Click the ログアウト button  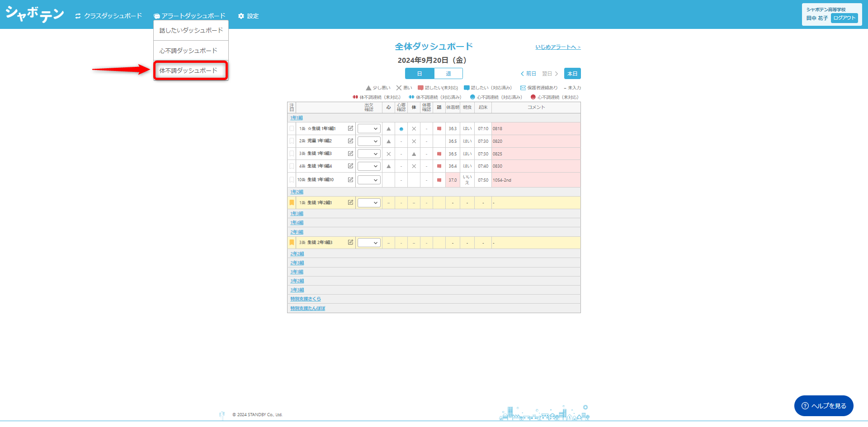point(844,18)
